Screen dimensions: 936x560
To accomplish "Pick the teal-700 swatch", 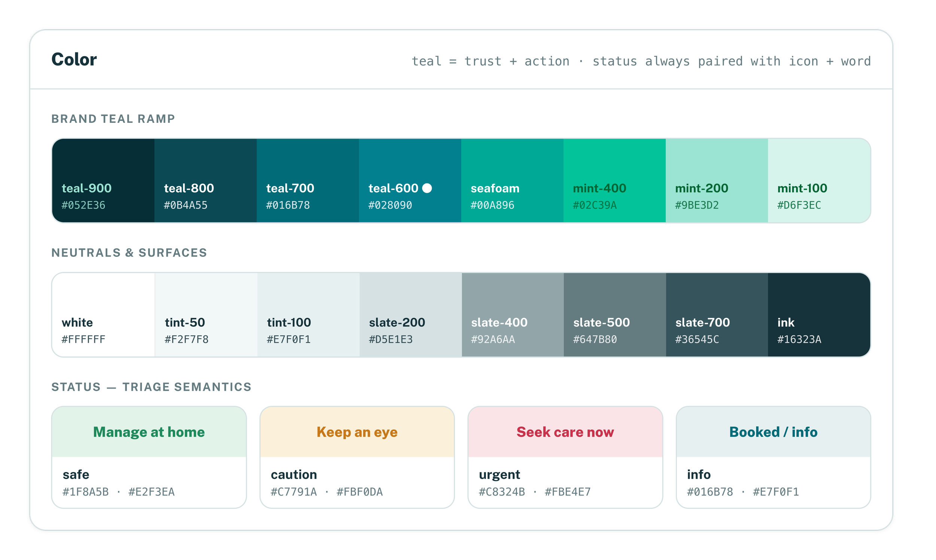I will [308, 180].
